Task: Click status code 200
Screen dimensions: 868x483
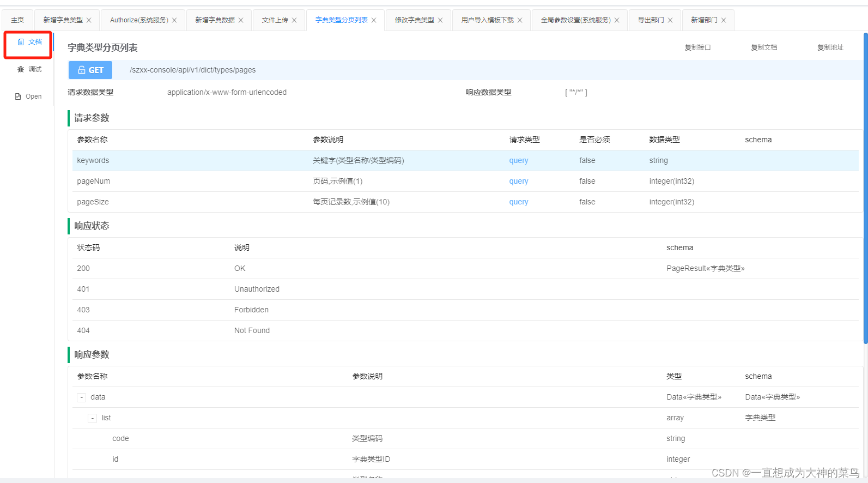Action: coord(83,268)
